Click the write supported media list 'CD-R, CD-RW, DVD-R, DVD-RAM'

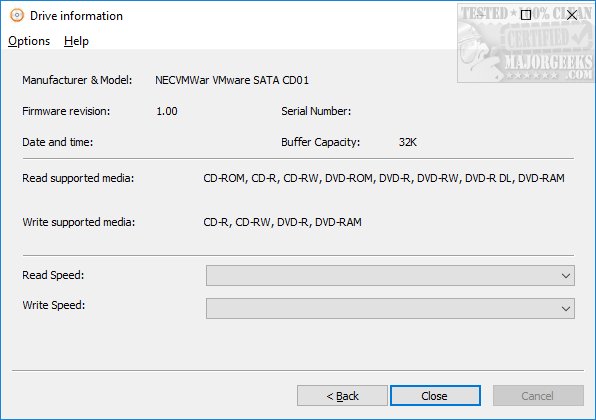(282, 222)
